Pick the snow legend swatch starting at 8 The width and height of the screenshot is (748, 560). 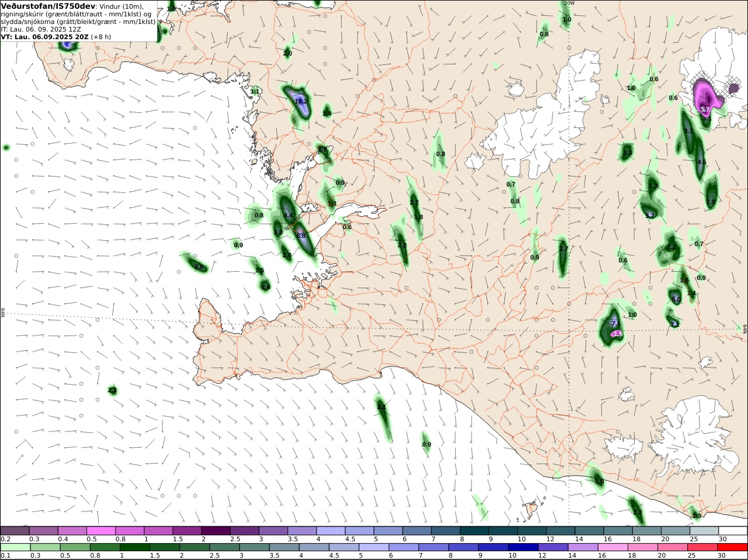[475, 531]
